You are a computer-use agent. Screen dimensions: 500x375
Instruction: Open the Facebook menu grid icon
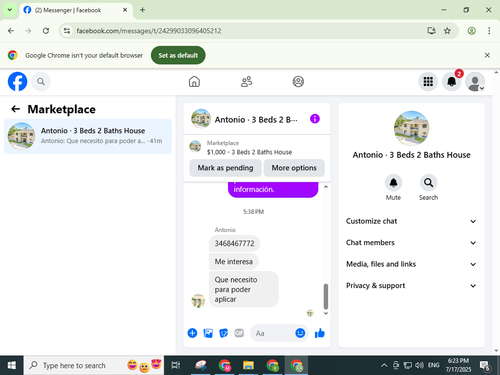[x=428, y=81]
